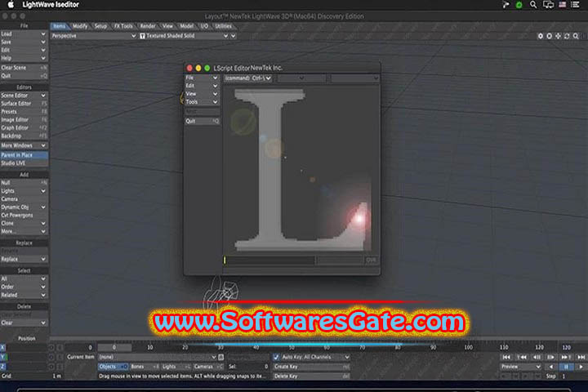The width and height of the screenshot is (588, 392).
Task: Switch to the Items tab
Action: point(60,26)
